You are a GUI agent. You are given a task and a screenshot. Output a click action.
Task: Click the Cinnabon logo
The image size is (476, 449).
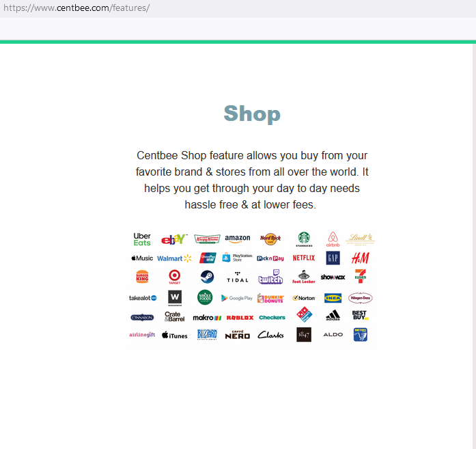[x=142, y=318]
